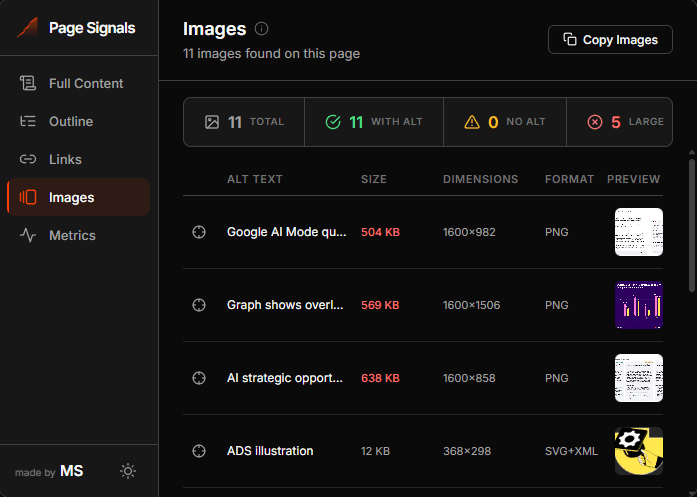The image size is (697, 497).
Task: Click the scrollbar up arrow
Action: point(692,152)
